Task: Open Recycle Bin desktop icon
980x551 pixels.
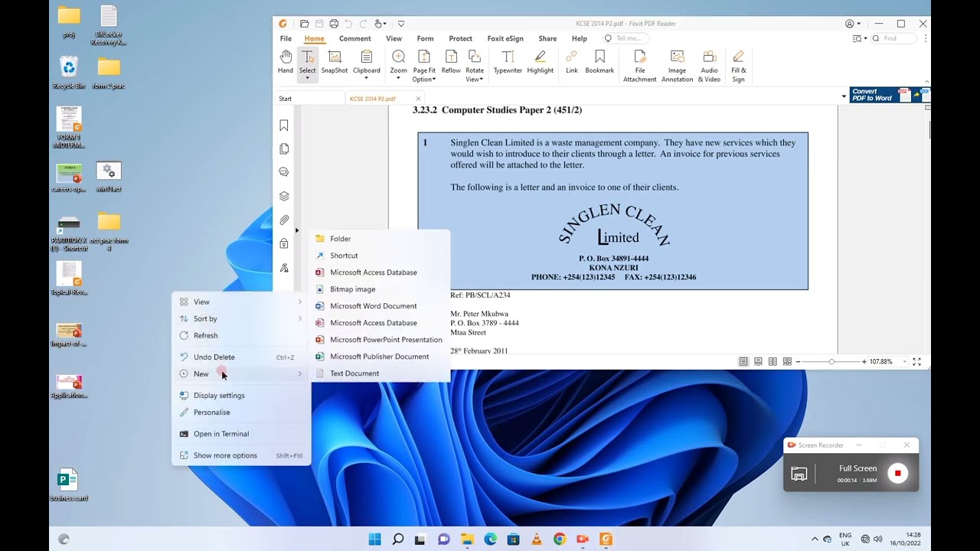Action: pos(68,72)
